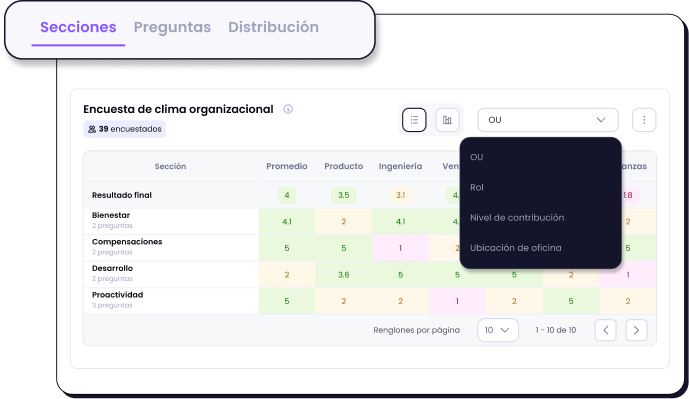Open the three-dot more options menu

644,120
